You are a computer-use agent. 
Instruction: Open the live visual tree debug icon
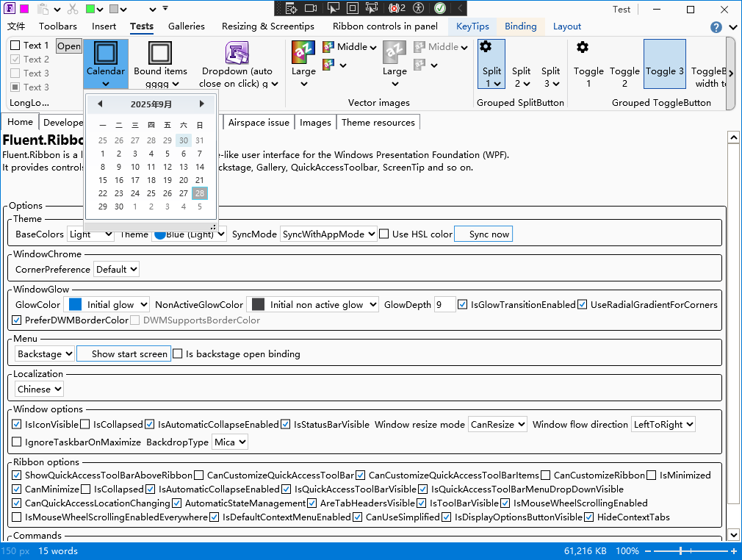click(x=291, y=8)
